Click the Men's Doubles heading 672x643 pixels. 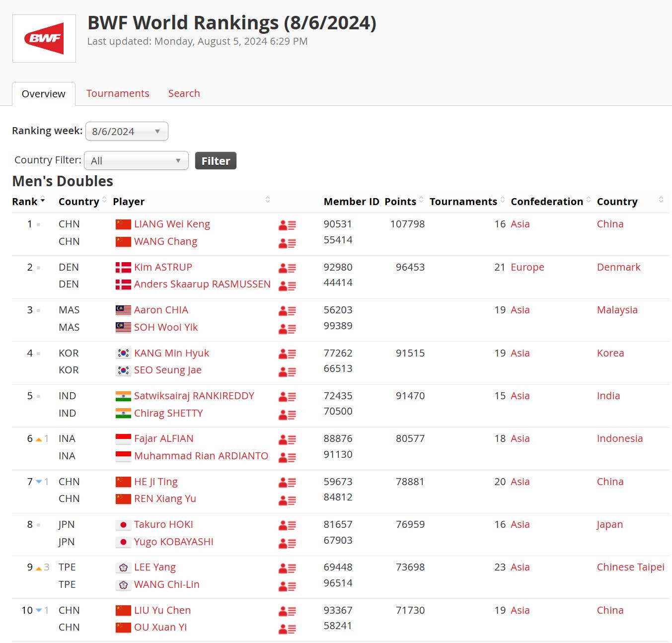coord(63,181)
